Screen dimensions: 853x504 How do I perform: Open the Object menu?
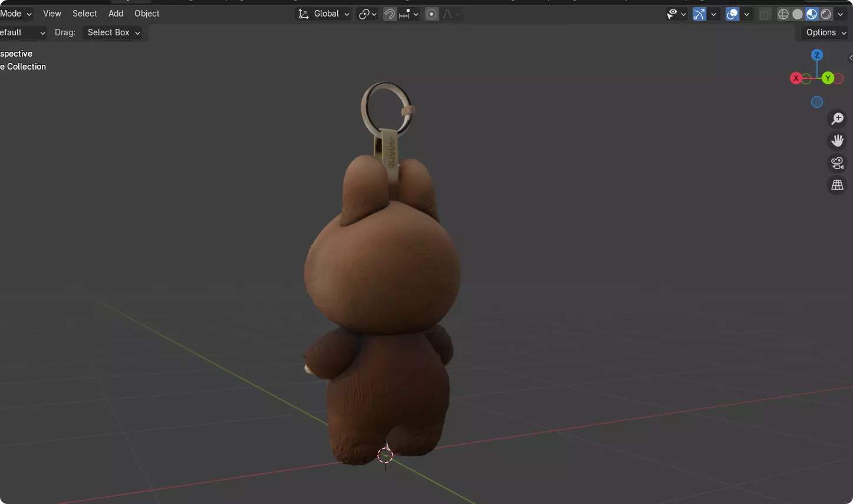147,14
